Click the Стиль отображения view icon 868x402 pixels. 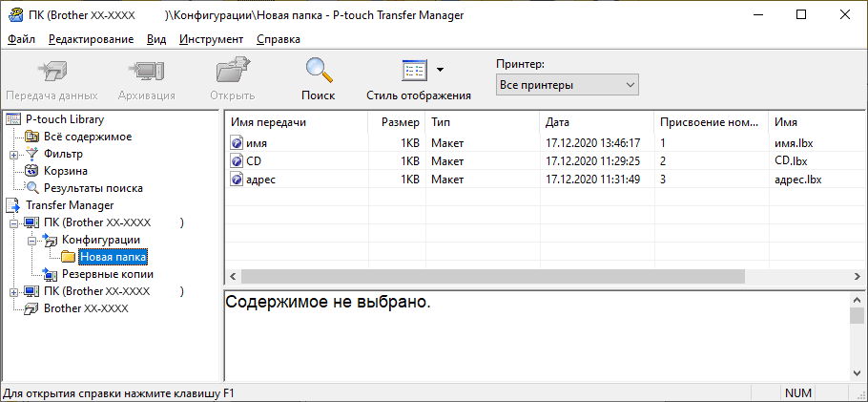pos(413,72)
